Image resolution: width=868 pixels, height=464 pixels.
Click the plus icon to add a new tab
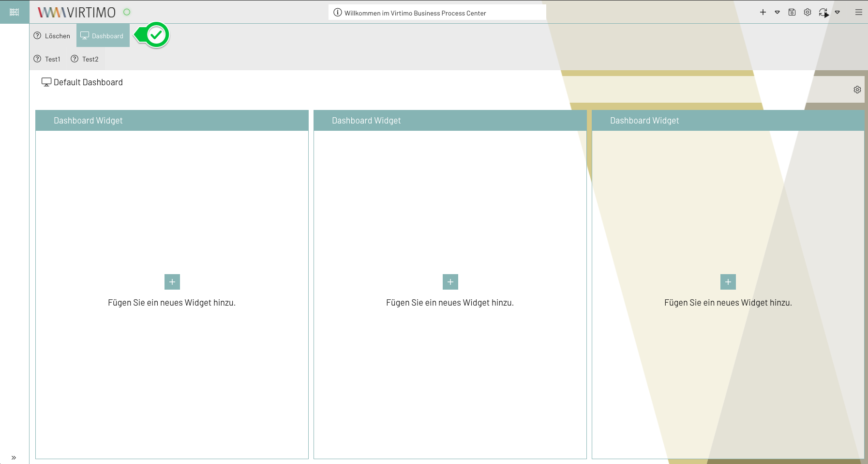click(763, 12)
